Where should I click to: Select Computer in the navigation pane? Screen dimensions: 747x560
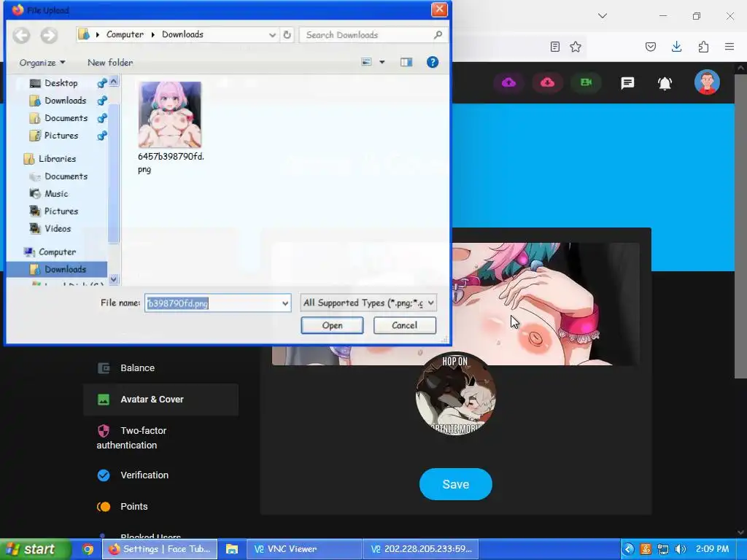click(57, 252)
